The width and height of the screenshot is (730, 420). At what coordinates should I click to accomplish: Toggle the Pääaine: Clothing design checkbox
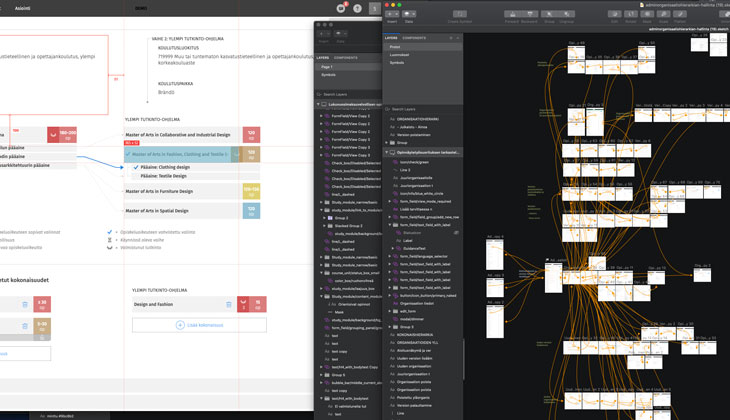[136, 167]
